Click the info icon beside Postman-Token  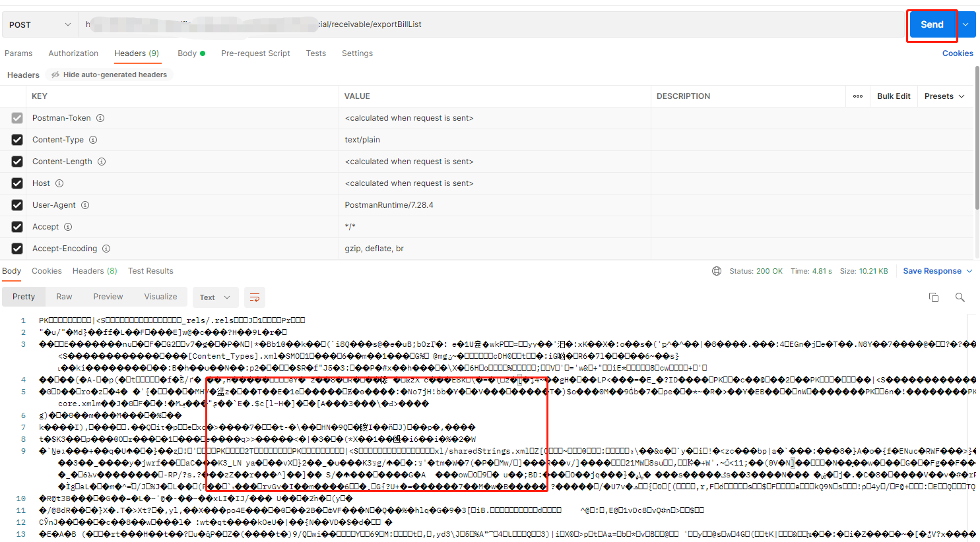coord(99,117)
